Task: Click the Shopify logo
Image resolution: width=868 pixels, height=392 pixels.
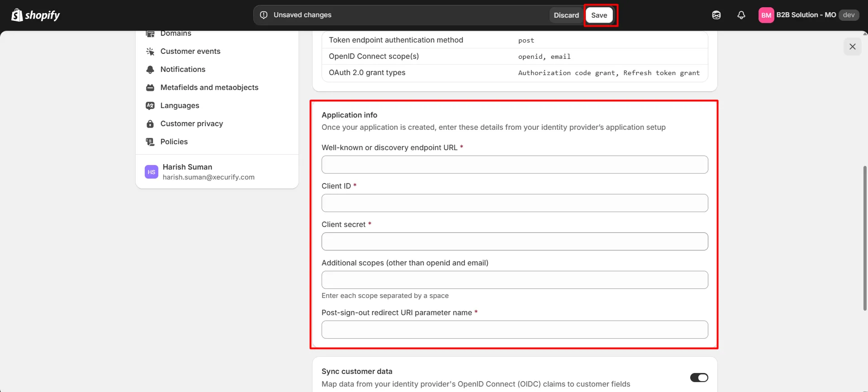Action: tap(35, 15)
